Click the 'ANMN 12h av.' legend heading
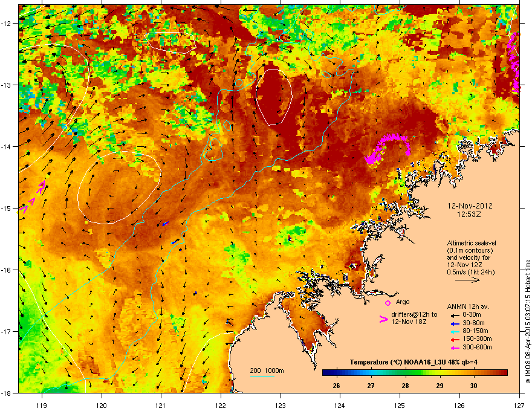 click(468, 306)
